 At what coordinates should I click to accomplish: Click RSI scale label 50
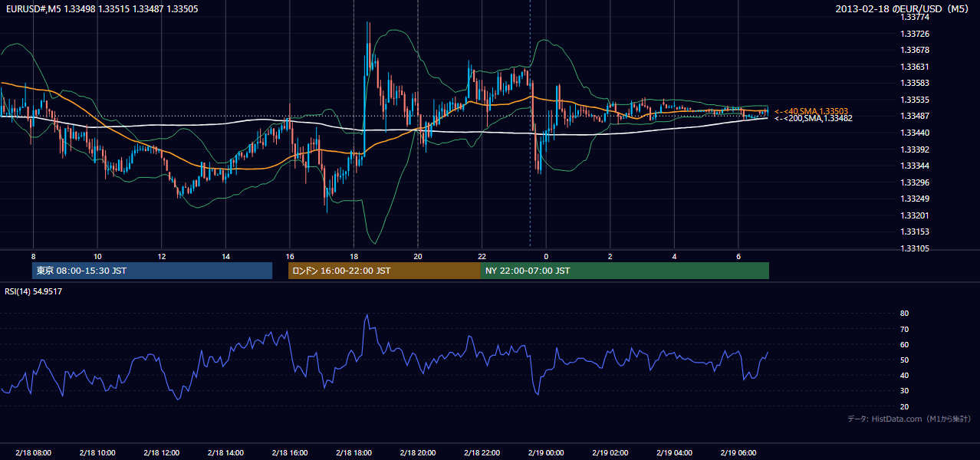pos(905,360)
